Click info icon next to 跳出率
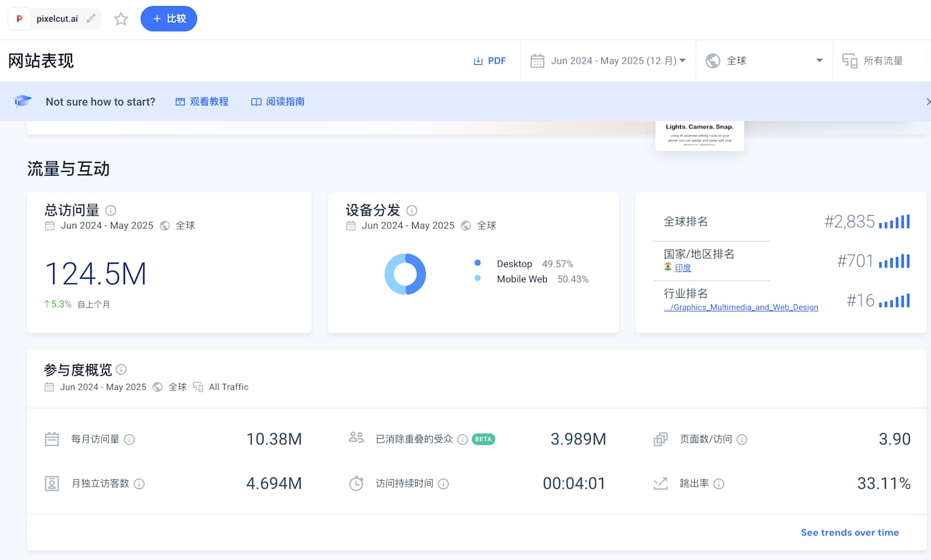This screenshot has width=931, height=560. [x=719, y=484]
